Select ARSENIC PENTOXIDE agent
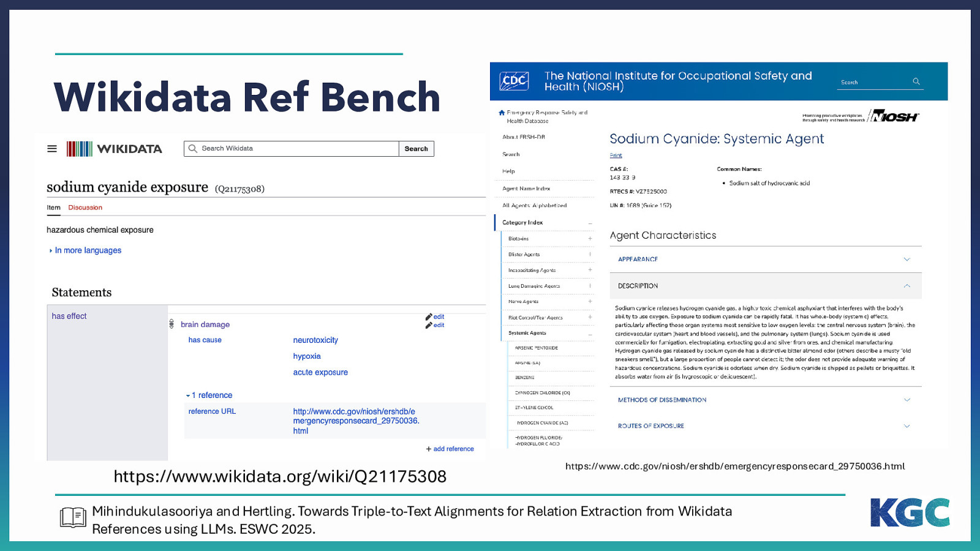The image size is (980, 551). click(x=537, y=348)
